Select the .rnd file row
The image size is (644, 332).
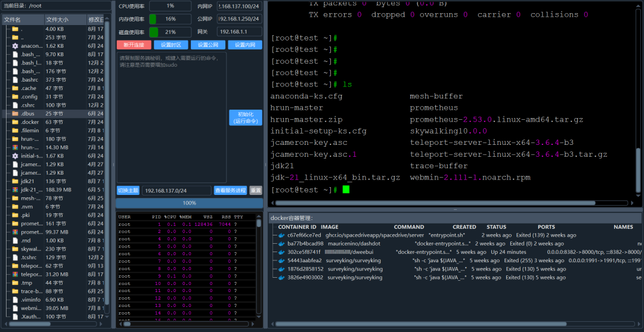click(x=54, y=240)
